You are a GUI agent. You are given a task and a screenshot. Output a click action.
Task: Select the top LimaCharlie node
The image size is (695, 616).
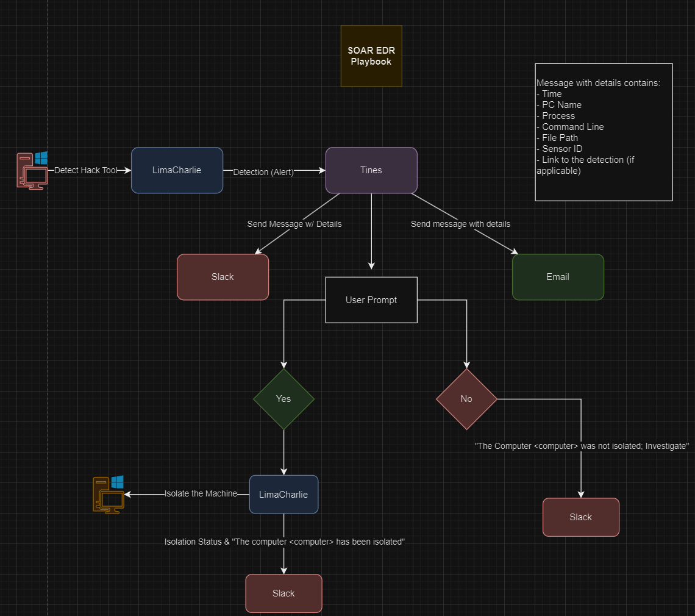tap(177, 170)
